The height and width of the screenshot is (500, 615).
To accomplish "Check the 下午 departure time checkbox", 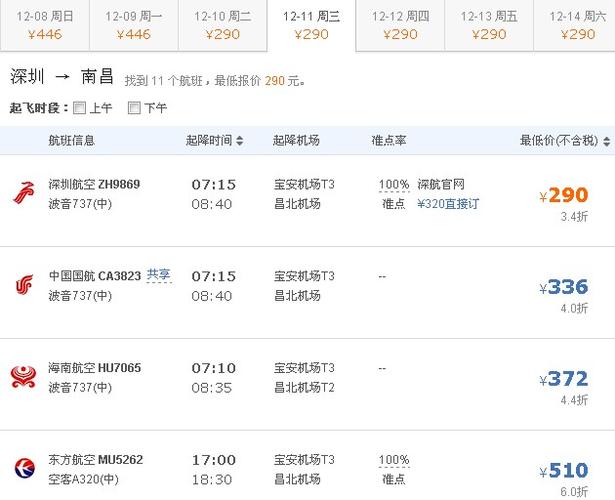I will [x=134, y=107].
